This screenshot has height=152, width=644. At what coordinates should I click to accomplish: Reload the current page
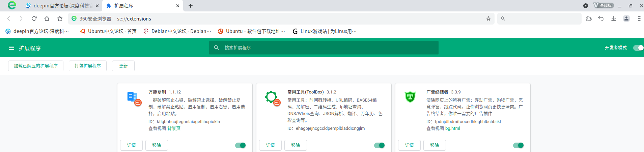pyautogui.click(x=34, y=18)
